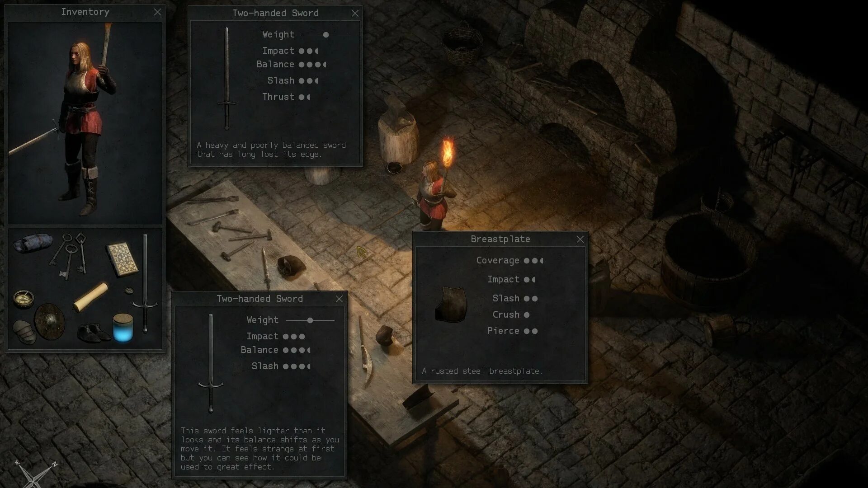This screenshot has height=488, width=868.
Task: Open the lower Two-handed Sword details
Action: pyautogui.click(x=259, y=299)
